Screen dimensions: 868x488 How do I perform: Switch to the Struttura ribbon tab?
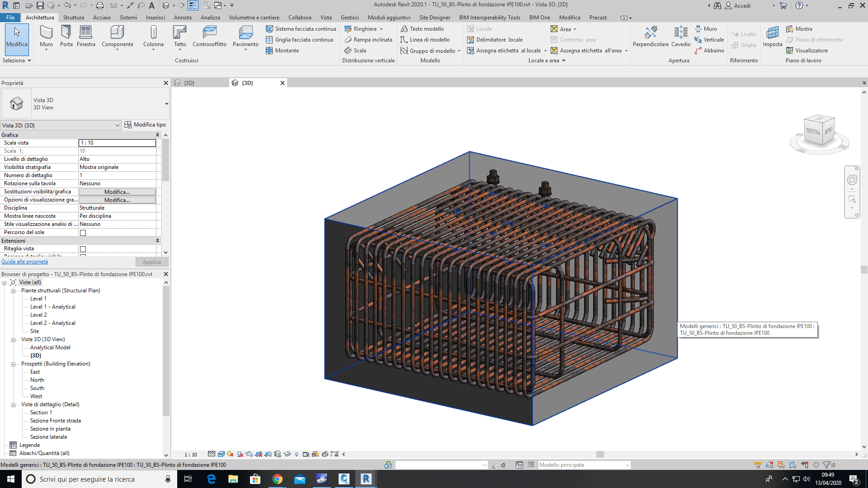pos(73,18)
